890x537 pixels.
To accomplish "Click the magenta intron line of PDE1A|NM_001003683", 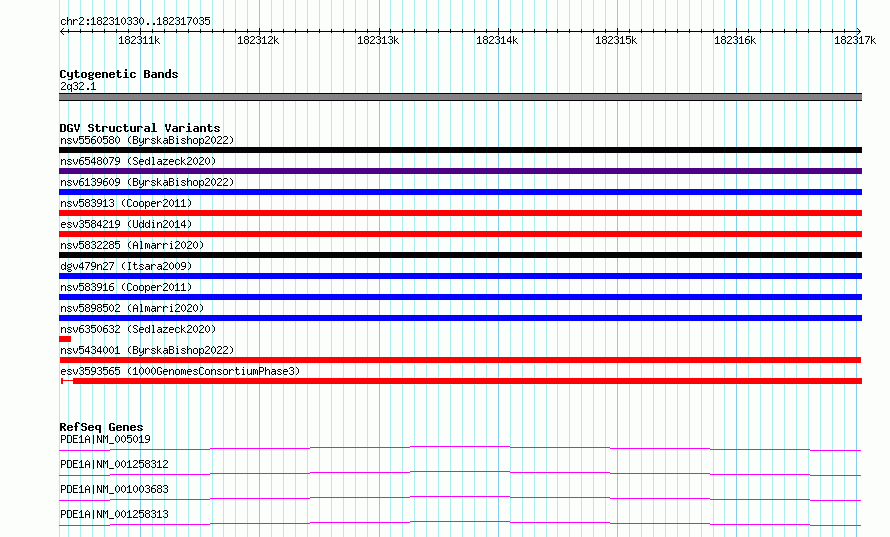I will tap(460, 497).
